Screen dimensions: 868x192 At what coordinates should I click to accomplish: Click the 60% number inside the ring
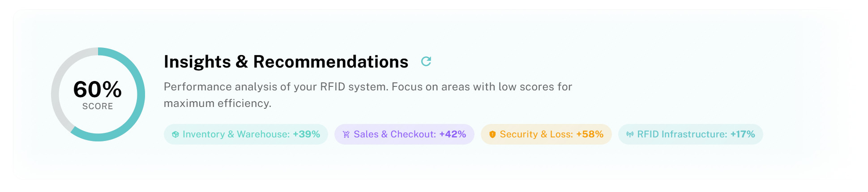[98, 89]
